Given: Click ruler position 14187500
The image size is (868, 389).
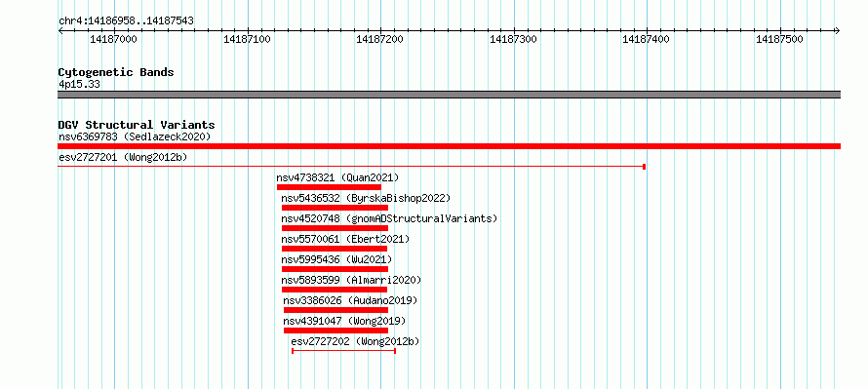Looking at the screenshot, I should coord(779,39).
